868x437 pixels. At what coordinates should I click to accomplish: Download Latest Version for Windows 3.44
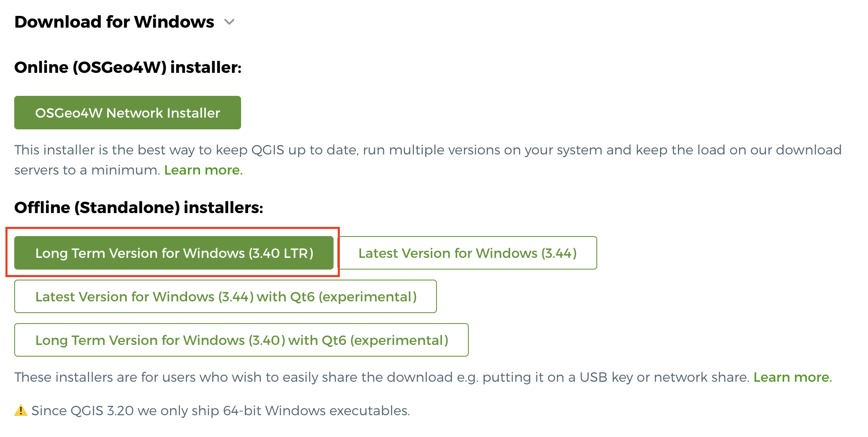[467, 253]
